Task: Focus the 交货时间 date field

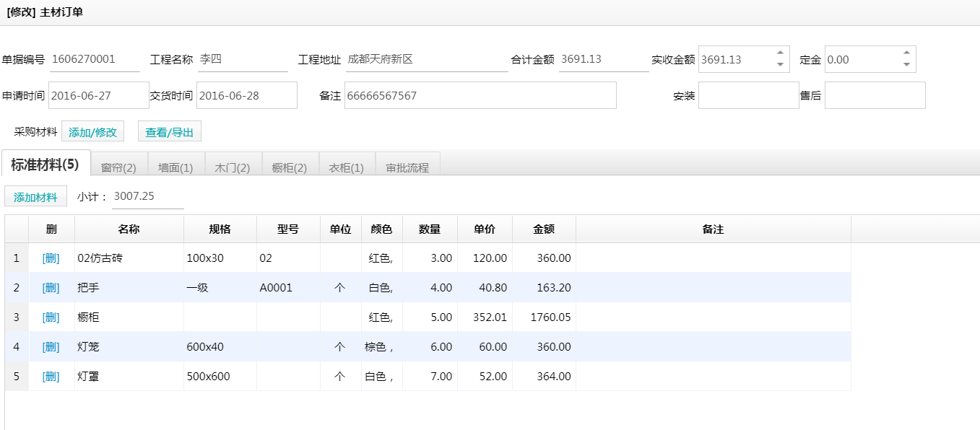Action: point(246,95)
